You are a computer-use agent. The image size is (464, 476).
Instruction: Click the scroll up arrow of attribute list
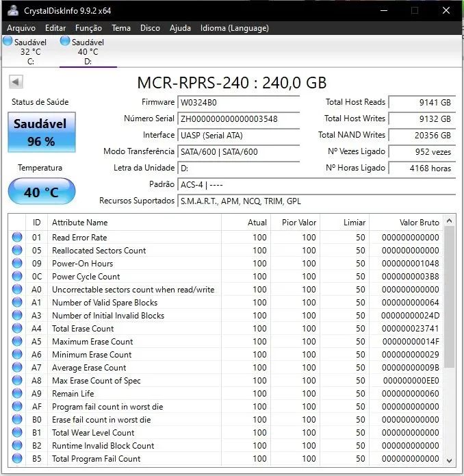(x=450, y=221)
